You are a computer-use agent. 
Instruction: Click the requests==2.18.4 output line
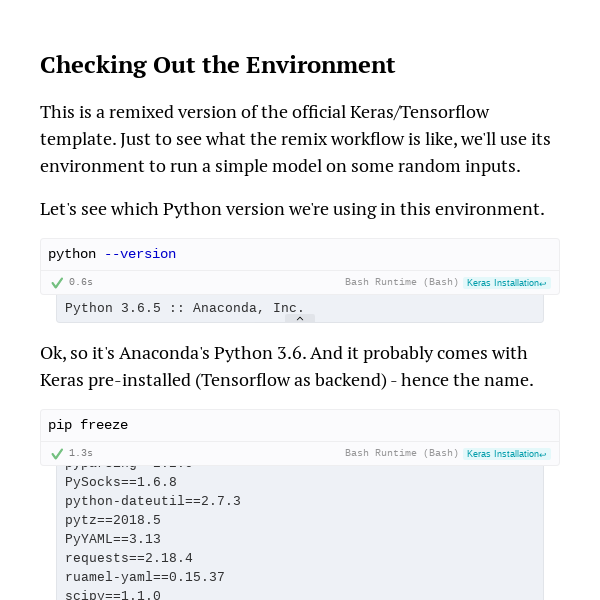(129, 558)
